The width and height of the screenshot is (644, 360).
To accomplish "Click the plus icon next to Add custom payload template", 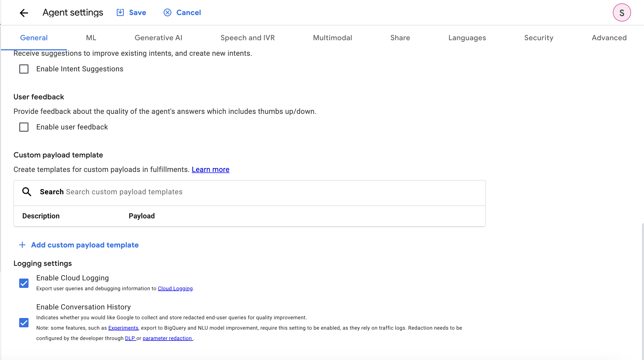I will [22, 245].
